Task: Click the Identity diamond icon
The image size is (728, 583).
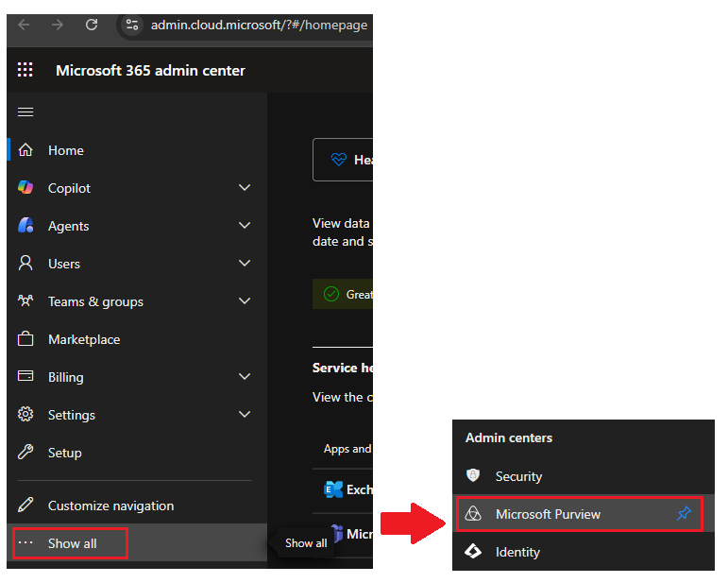Action: click(473, 552)
